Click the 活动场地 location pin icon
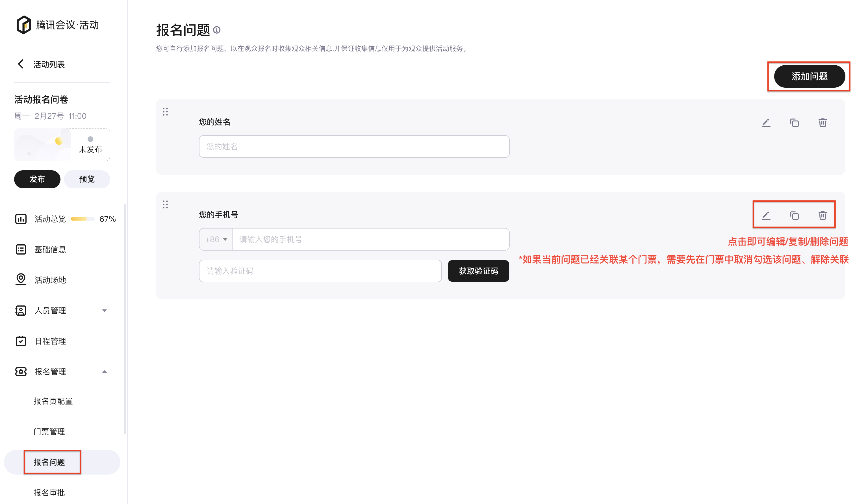 point(21,280)
